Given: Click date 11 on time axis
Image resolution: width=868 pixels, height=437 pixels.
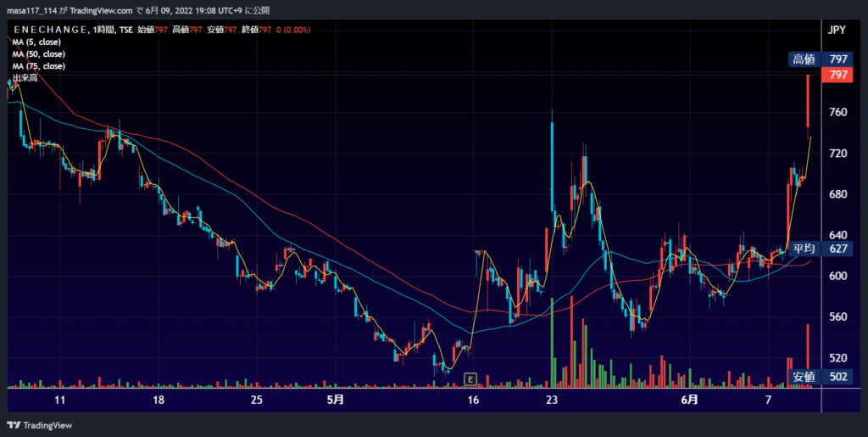Looking at the screenshot, I should 60,400.
